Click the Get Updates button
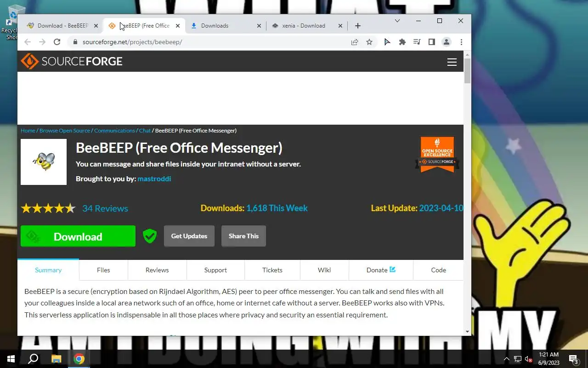 189,236
